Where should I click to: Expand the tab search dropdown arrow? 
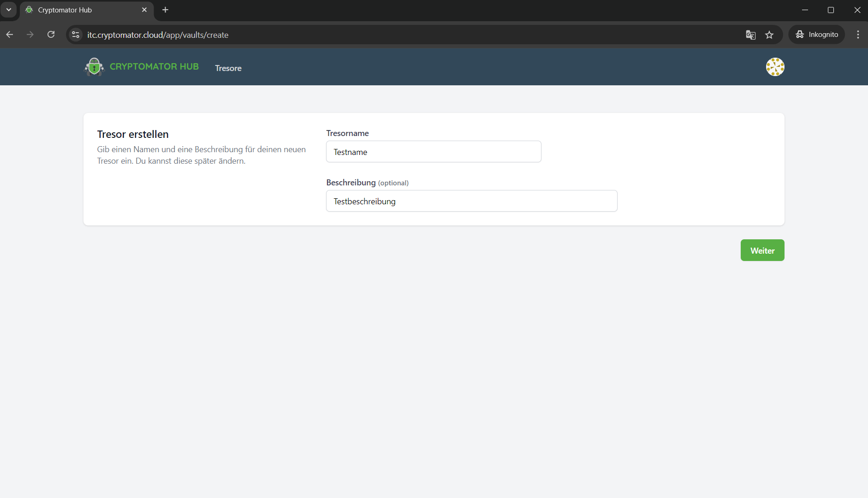pos(8,10)
